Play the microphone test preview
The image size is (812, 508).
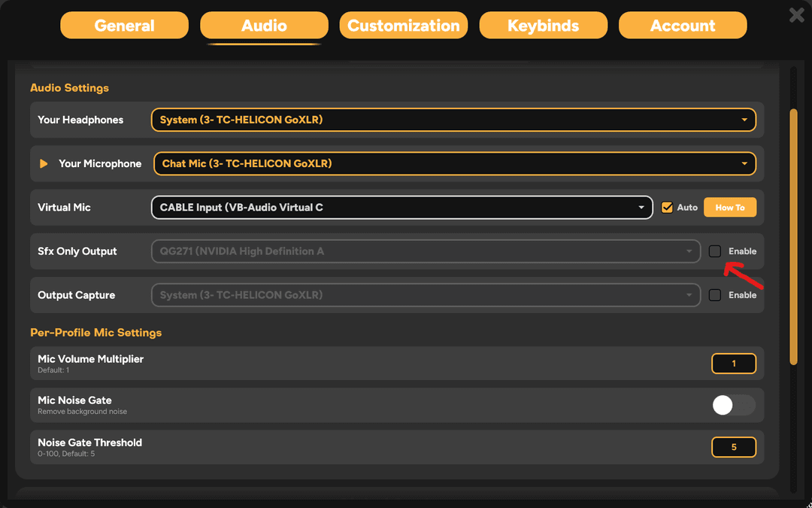(x=43, y=163)
